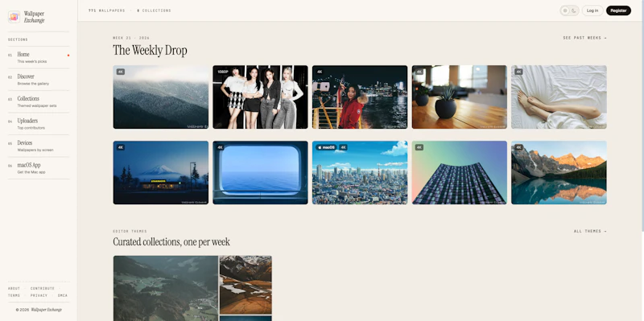
Task: Click the 1080P badge on group wallpaper
Action: [x=223, y=72]
